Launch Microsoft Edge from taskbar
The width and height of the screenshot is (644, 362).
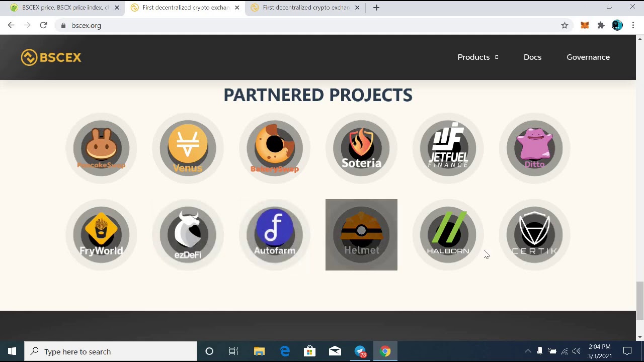[285, 351]
